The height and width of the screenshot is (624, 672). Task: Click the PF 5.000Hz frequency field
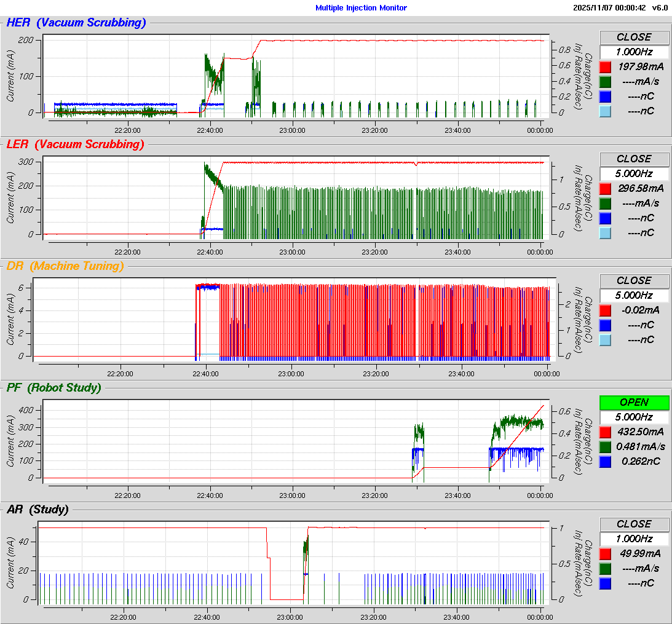click(x=634, y=417)
